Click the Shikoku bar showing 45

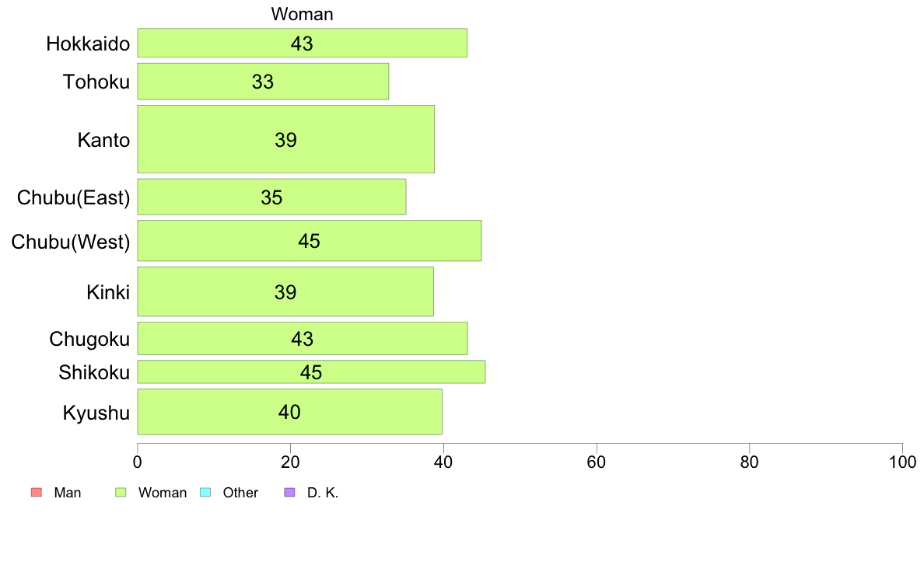311,371
